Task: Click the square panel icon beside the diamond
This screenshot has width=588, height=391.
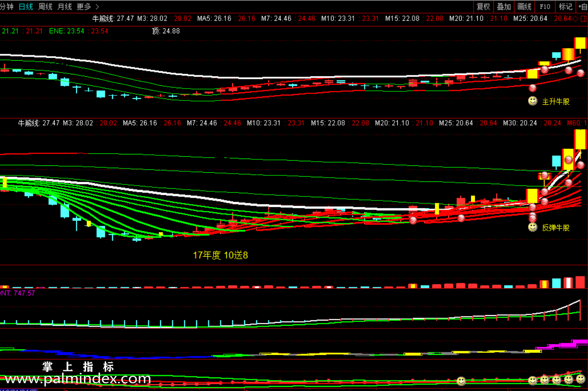Action: click(583, 19)
